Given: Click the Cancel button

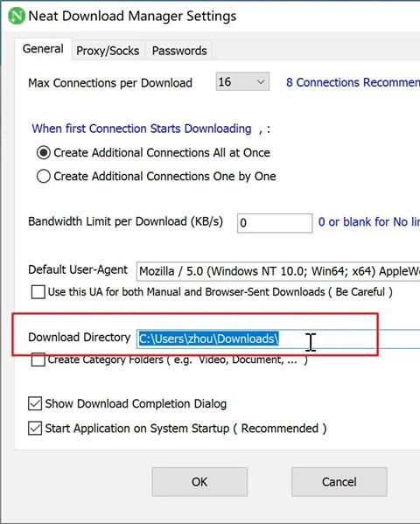Looking at the screenshot, I should [339, 482].
